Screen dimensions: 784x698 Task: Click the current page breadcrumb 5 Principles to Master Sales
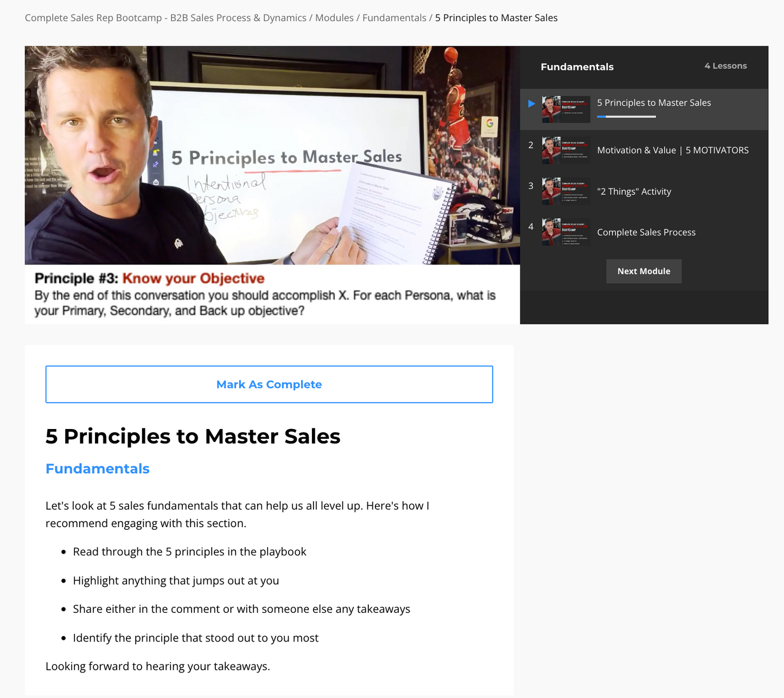(x=496, y=18)
